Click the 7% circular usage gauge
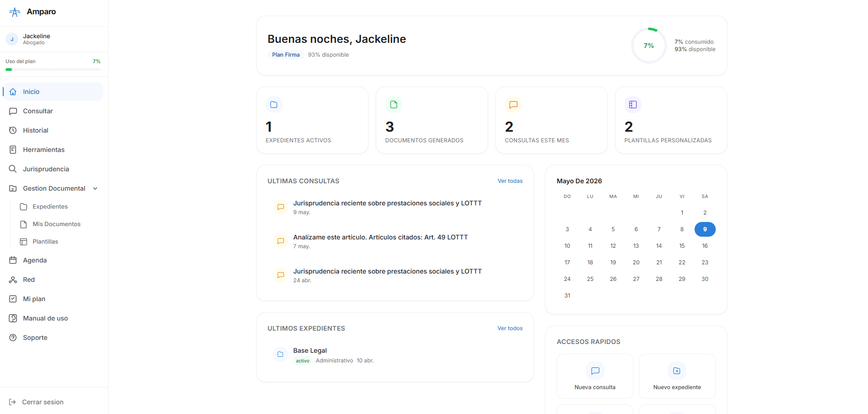868x414 pixels. pos(649,46)
